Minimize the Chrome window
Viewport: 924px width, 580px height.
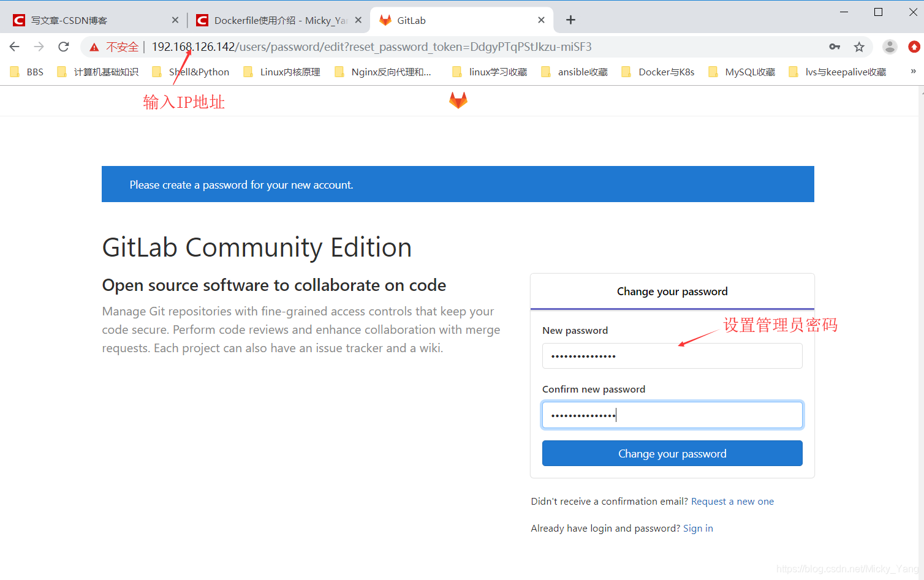(844, 12)
